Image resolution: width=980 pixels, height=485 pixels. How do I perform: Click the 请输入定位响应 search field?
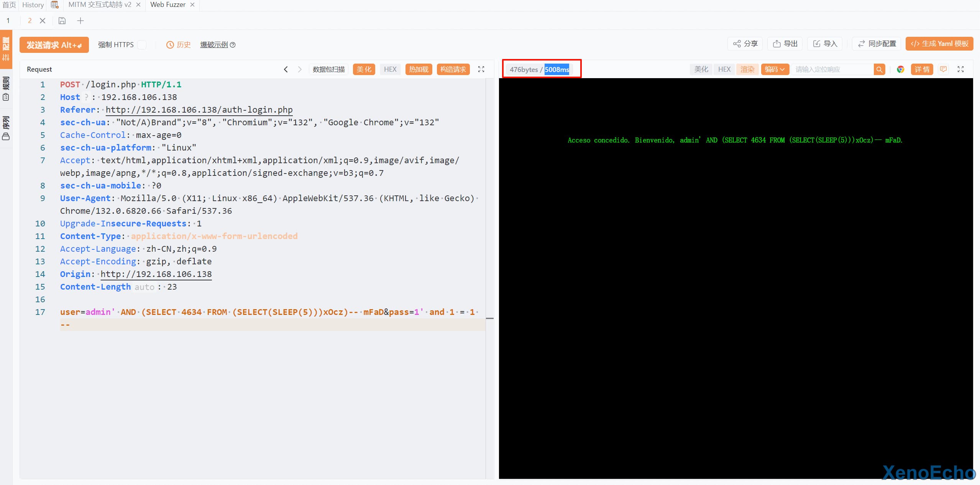click(x=832, y=69)
